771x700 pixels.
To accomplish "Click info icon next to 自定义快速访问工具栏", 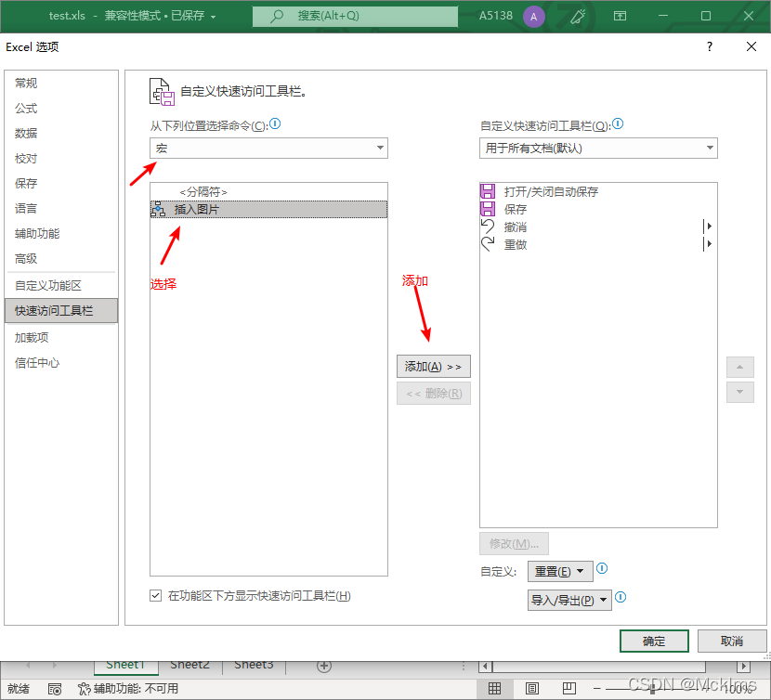I will [618, 123].
